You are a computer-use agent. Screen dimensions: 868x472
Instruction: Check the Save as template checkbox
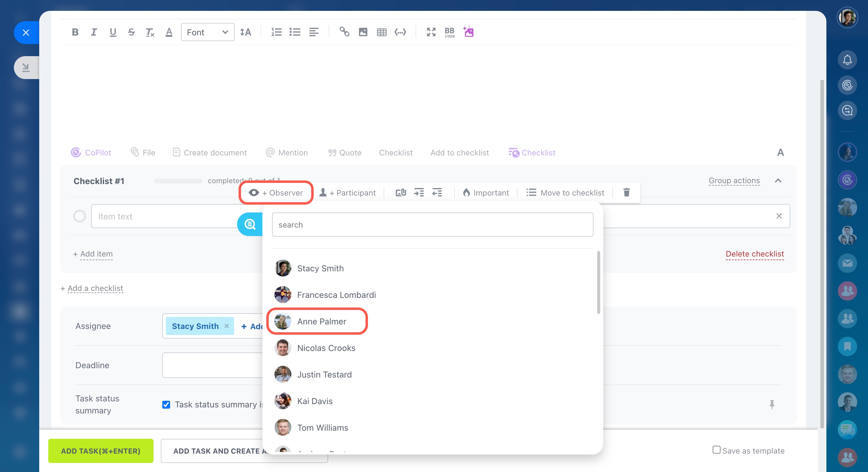(x=716, y=450)
